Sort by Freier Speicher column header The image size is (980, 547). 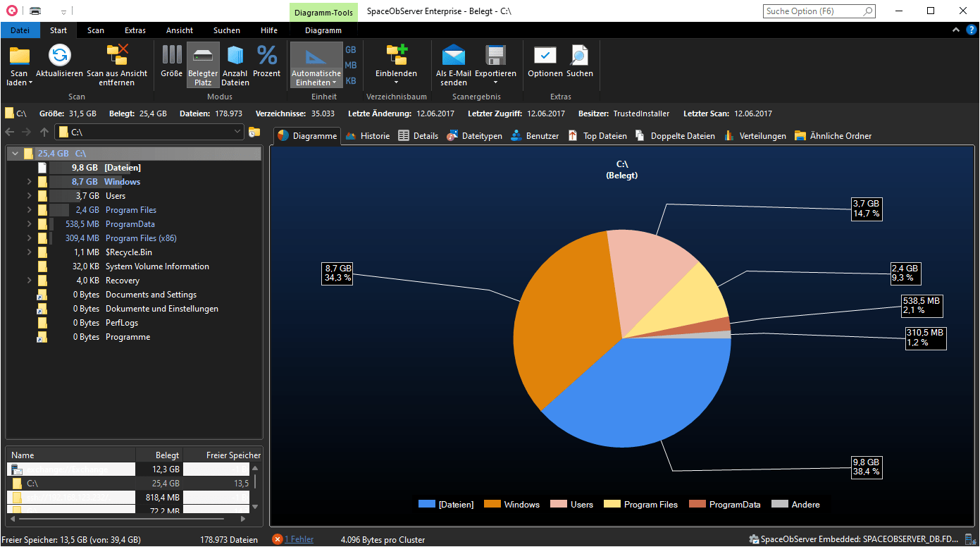click(x=223, y=455)
